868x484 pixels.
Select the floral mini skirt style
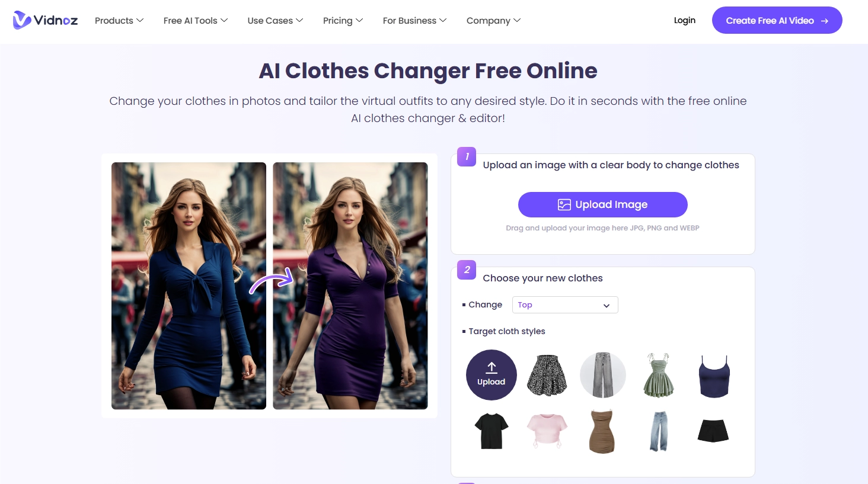point(547,375)
